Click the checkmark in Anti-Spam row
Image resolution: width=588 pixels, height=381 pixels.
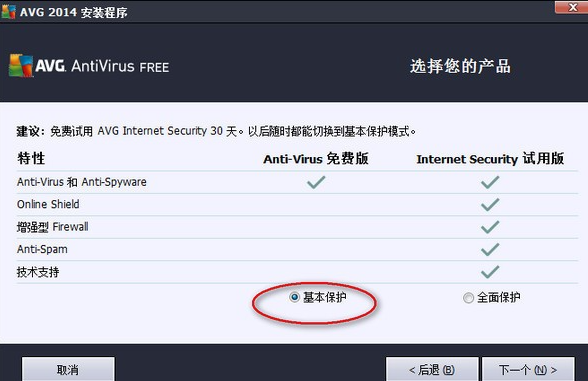click(x=490, y=250)
